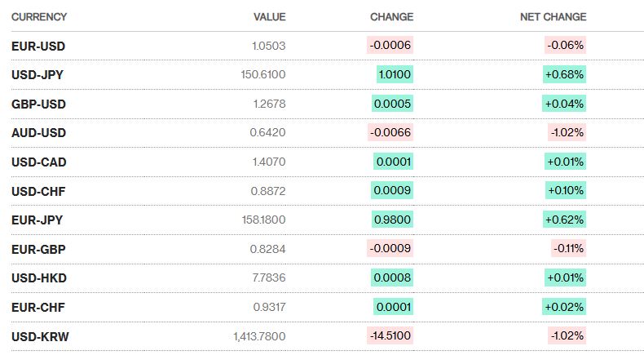Sort by the NET CHANGE header
Image resolution: width=644 pixels, height=364 pixels.
(553, 17)
